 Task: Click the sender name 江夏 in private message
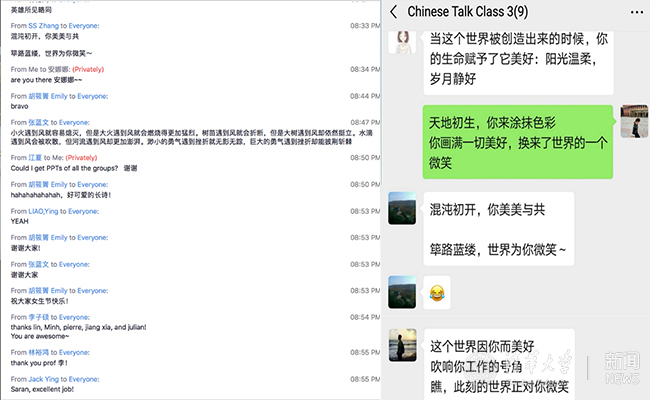[x=35, y=157]
